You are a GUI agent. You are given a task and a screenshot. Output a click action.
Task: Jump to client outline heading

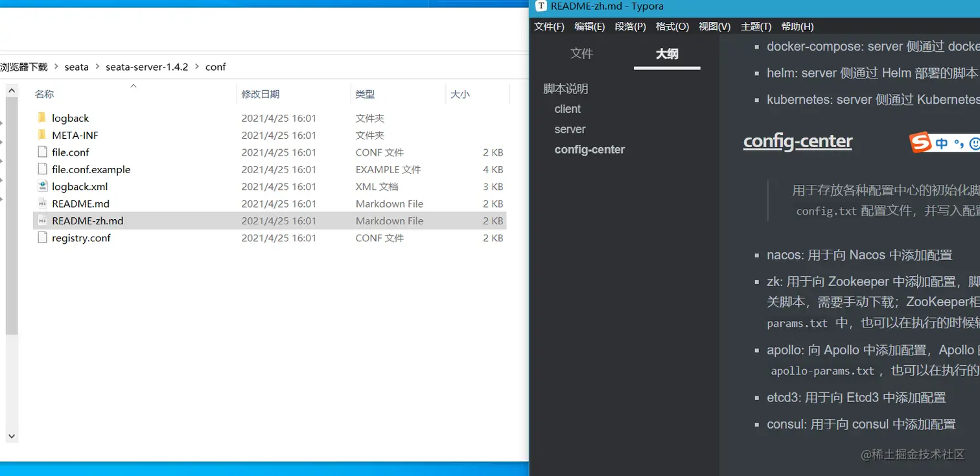pyautogui.click(x=568, y=109)
